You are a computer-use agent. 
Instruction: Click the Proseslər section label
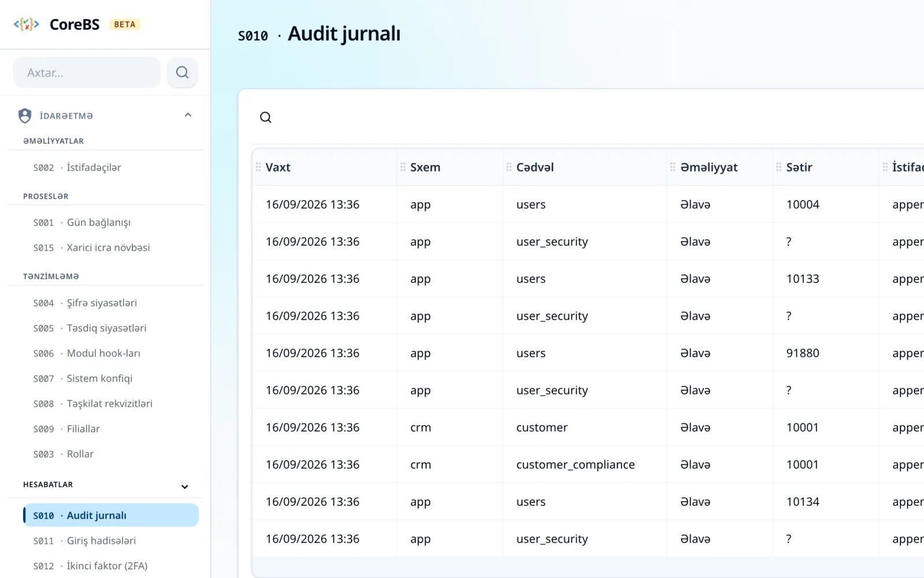46,197
